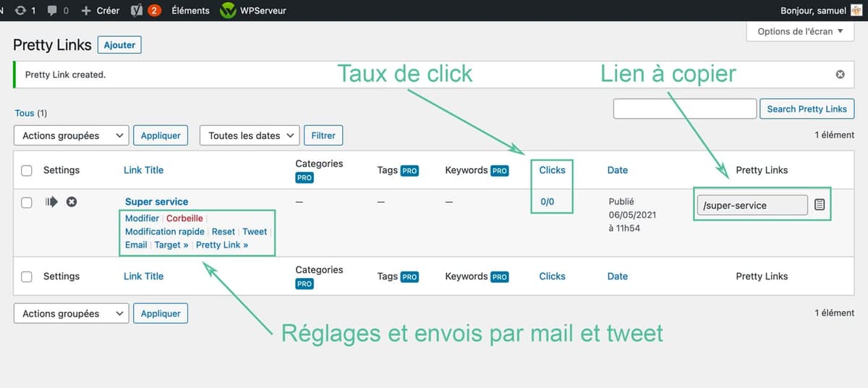Click PRO badge under header Categories
868x388 pixels.
coord(305,178)
